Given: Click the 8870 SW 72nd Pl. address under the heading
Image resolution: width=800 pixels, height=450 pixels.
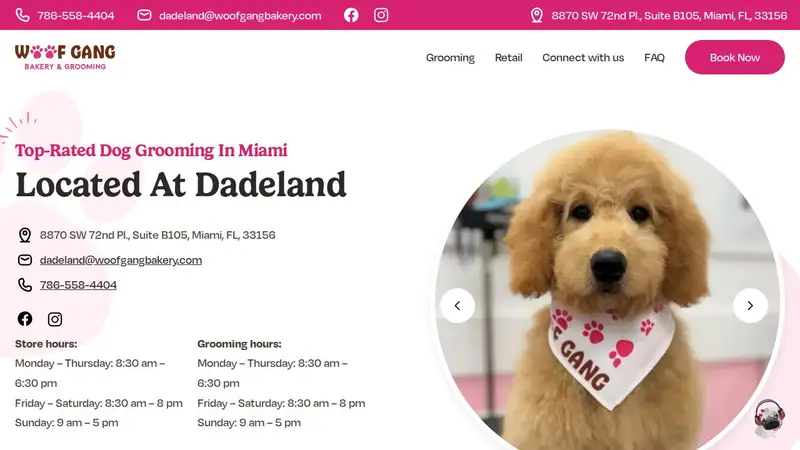Looking at the screenshot, I should 158,235.
